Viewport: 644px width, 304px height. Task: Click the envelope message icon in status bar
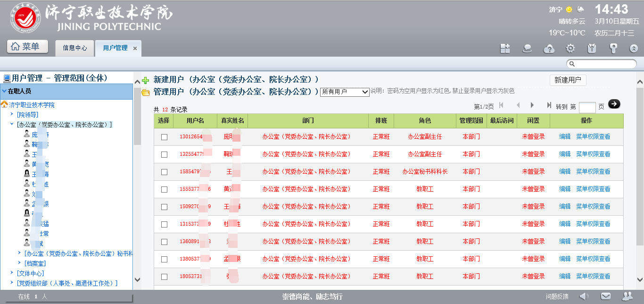(606, 296)
